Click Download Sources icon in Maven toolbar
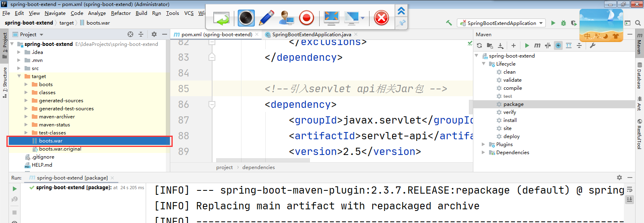 (x=500, y=45)
